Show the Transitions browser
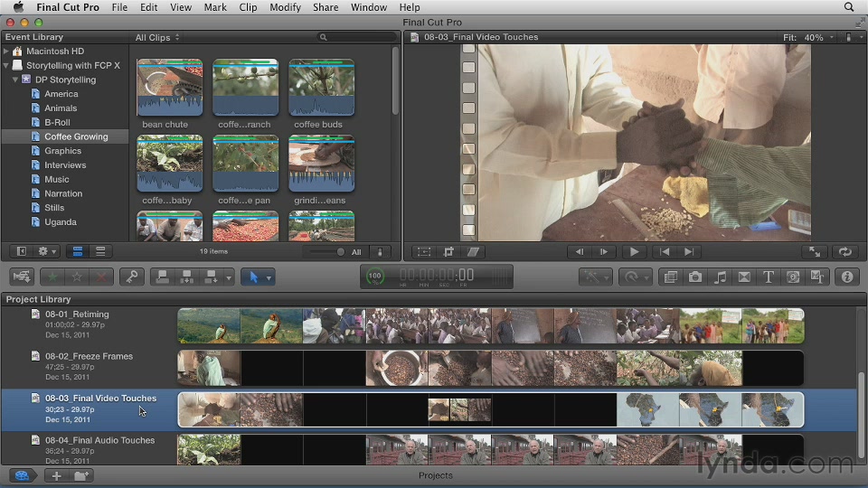 point(744,277)
